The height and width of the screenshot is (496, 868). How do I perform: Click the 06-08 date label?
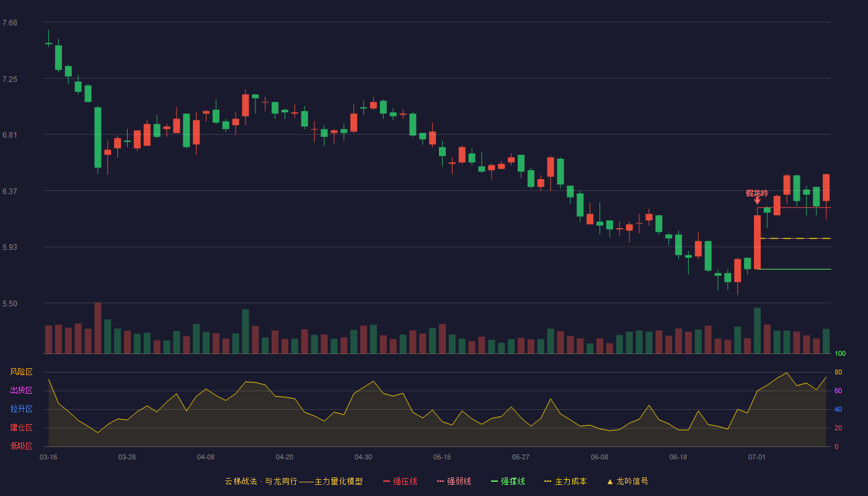tap(600, 457)
